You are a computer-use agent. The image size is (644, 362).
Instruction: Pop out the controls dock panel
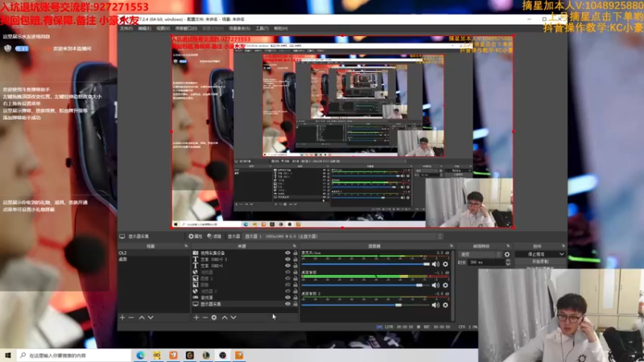tap(563, 246)
